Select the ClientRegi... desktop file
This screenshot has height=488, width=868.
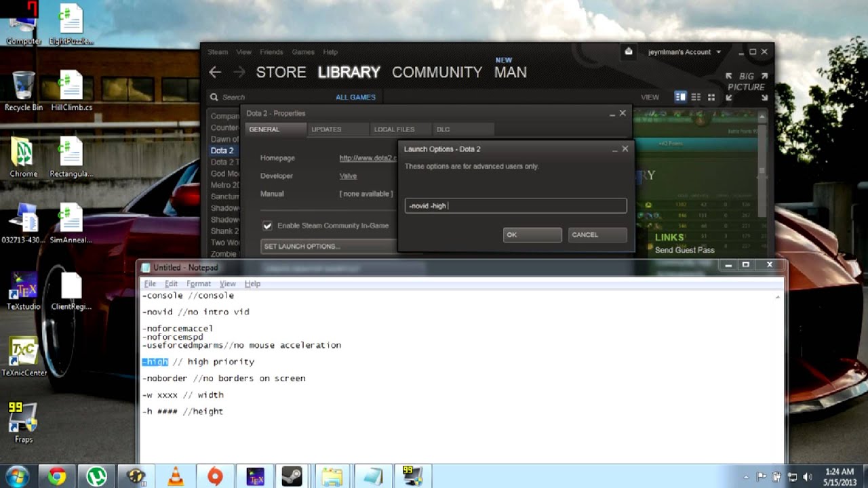(71, 291)
